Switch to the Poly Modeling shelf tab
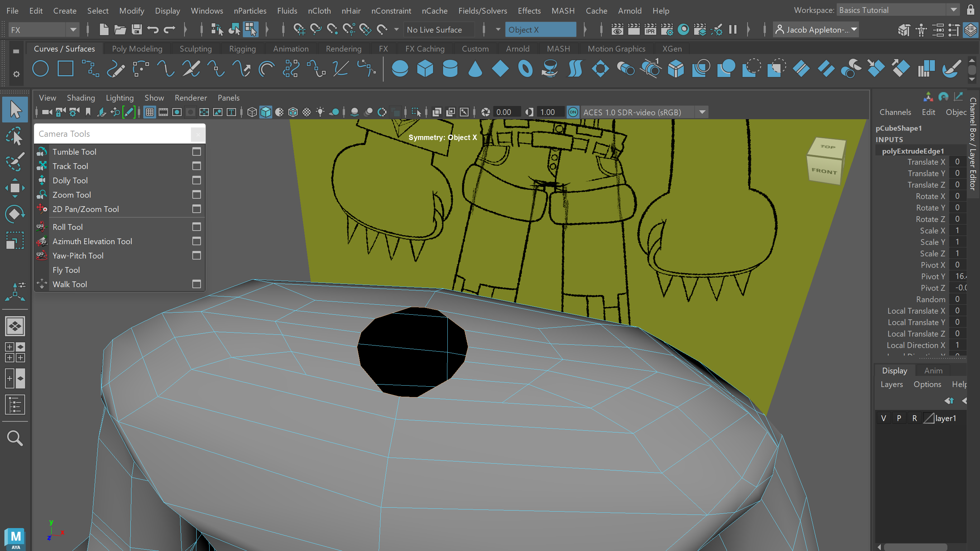Screen dimensions: 980x551 coord(137,49)
